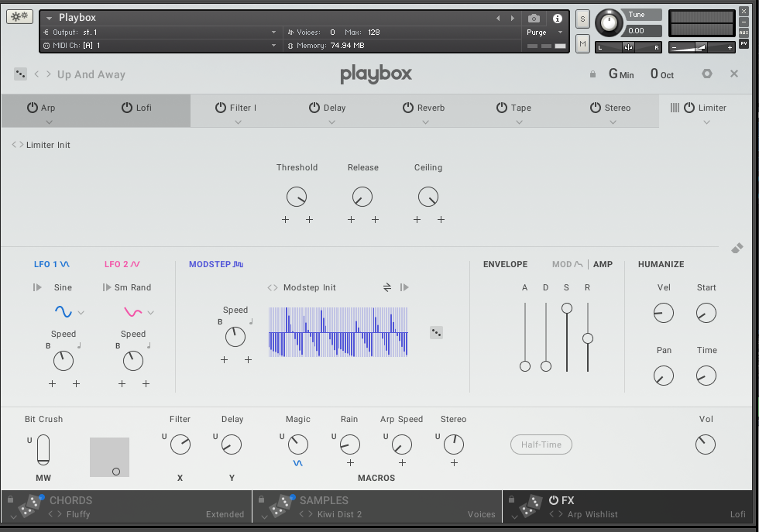
Task: Expand the chevron under Filter I
Action: [x=238, y=122]
